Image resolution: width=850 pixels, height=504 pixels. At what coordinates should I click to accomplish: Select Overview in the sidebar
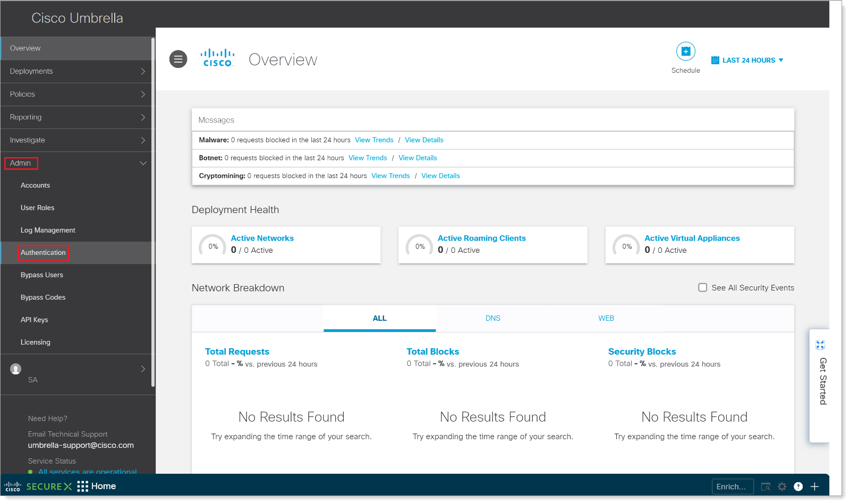(x=76, y=48)
